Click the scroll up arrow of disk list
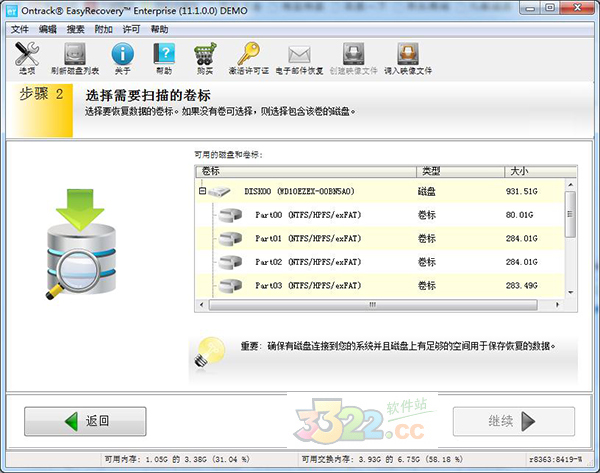The width and height of the screenshot is (600, 473). [x=570, y=184]
